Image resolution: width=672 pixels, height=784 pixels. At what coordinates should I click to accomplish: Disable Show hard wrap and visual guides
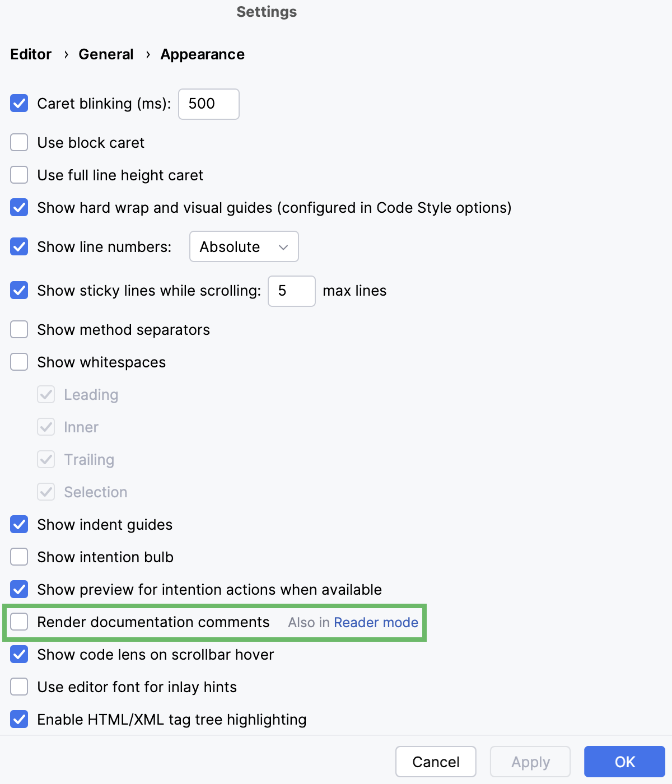[x=18, y=207]
